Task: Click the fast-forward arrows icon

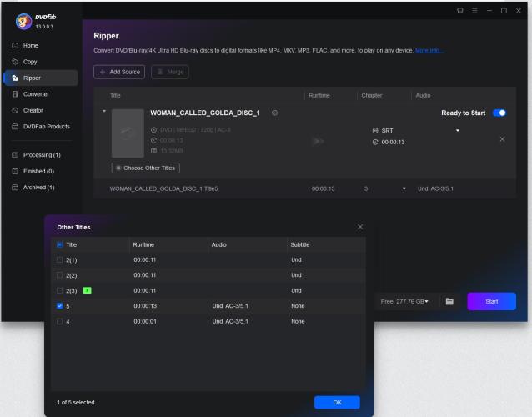Action: tap(318, 141)
